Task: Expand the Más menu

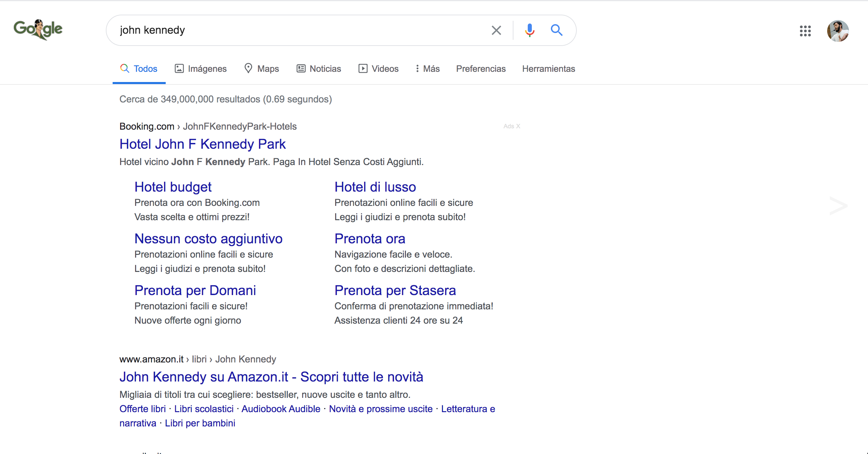Action: (427, 69)
